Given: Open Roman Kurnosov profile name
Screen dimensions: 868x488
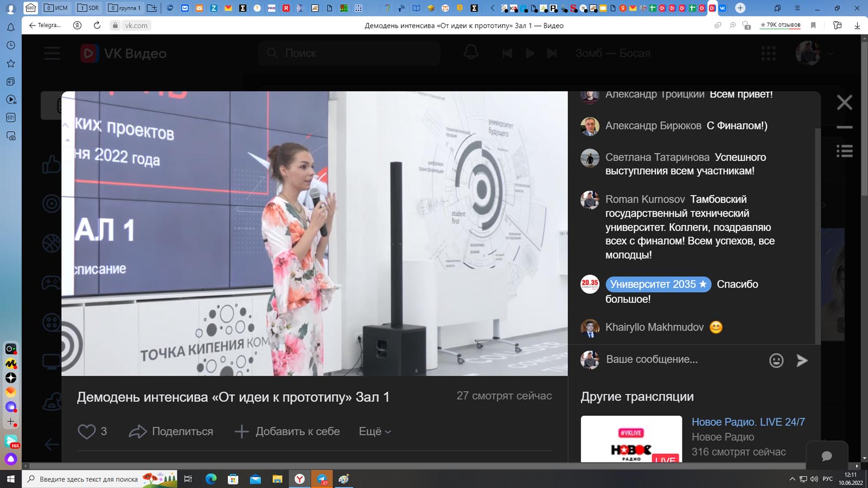Looking at the screenshot, I should pyautogui.click(x=645, y=200).
